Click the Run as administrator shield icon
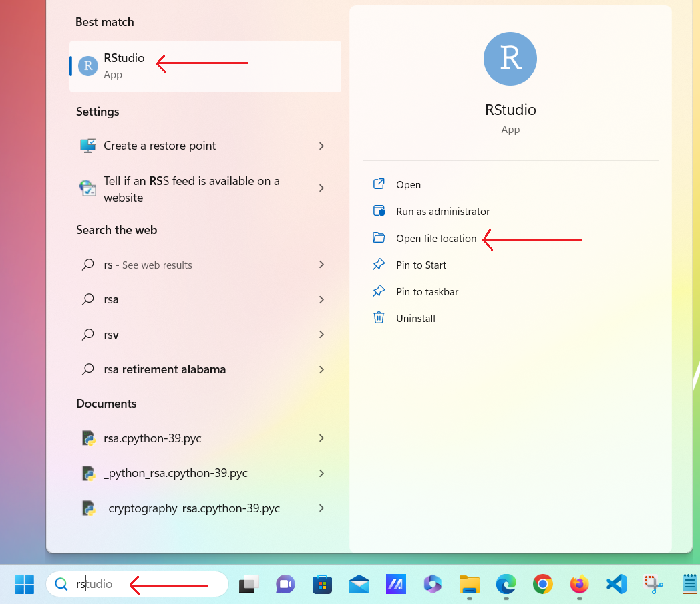Image resolution: width=700 pixels, height=604 pixels. click(x=379, y=210)
